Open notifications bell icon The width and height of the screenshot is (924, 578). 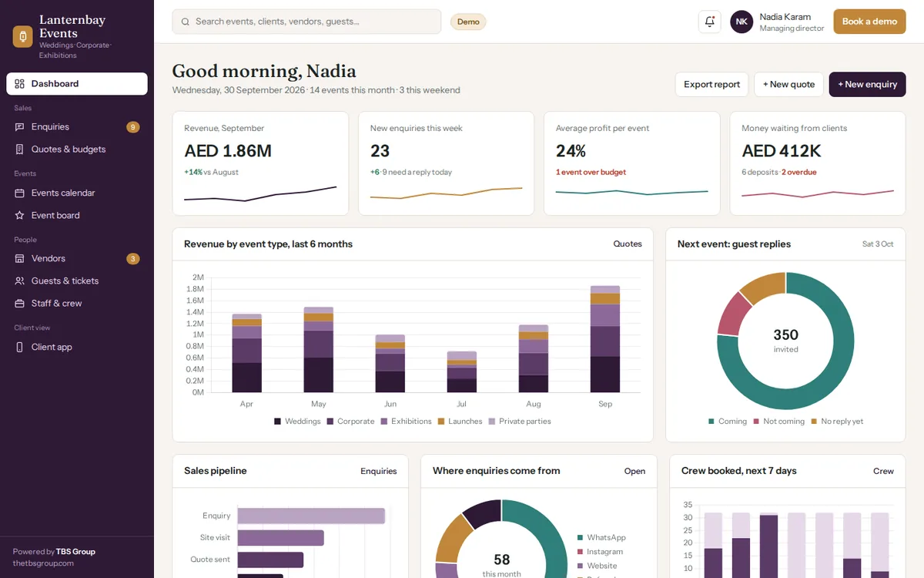tap(710, 22)
